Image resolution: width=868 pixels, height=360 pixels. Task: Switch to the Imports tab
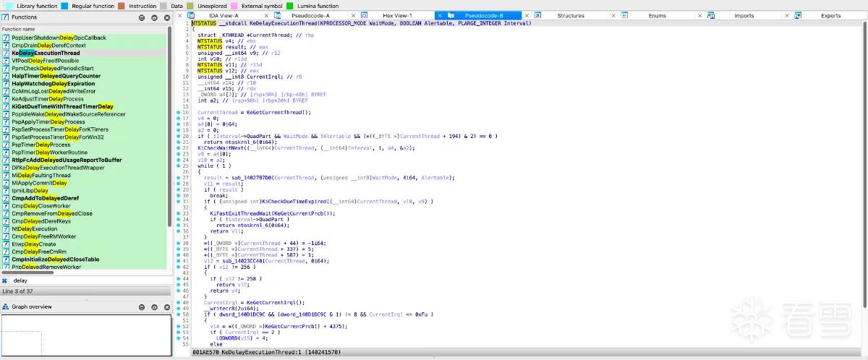(744, 15)
